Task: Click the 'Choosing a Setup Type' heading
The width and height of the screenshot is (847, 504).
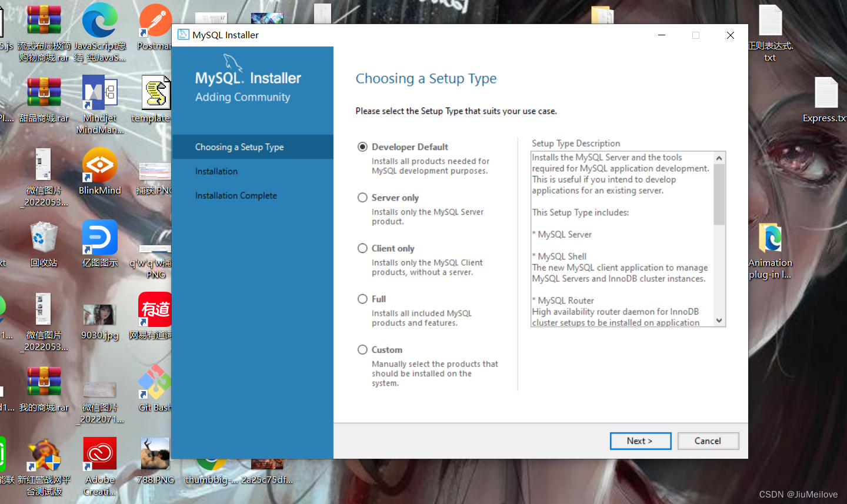Action: [x=426, y=79]
